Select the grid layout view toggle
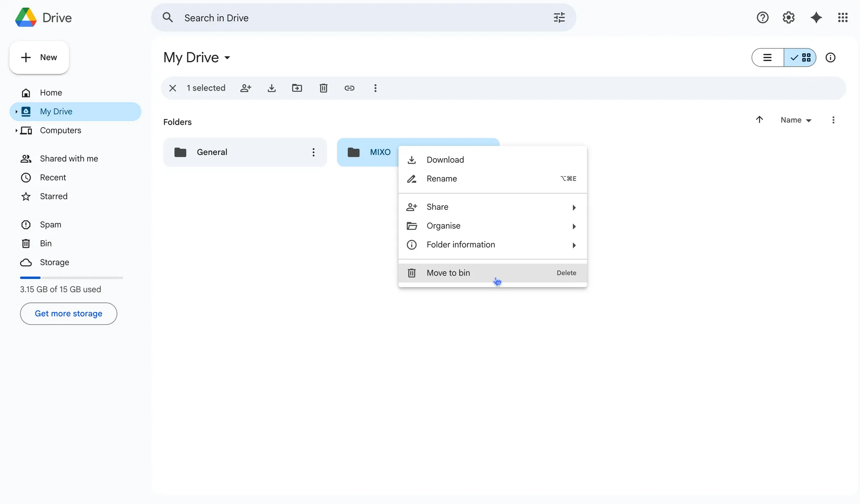 (800, 58)
